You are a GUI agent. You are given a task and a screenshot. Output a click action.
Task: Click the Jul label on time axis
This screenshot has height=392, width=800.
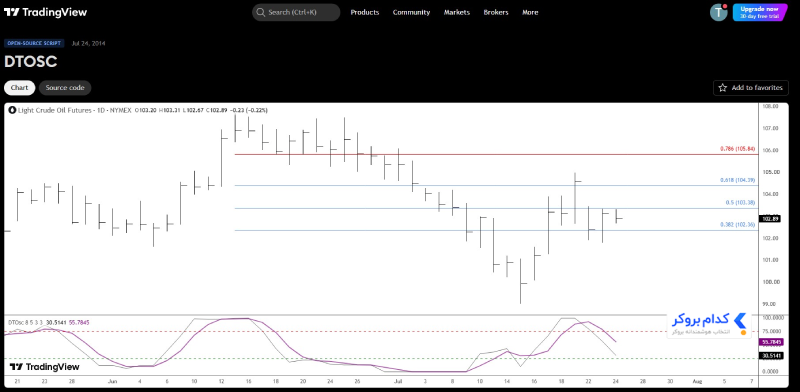tap(398, 381)
